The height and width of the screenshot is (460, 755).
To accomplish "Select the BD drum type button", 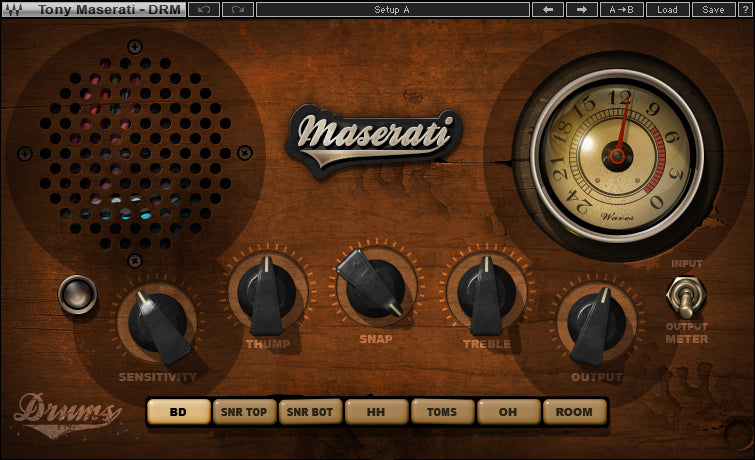I will pyautogui.click(x=179, y=411).
